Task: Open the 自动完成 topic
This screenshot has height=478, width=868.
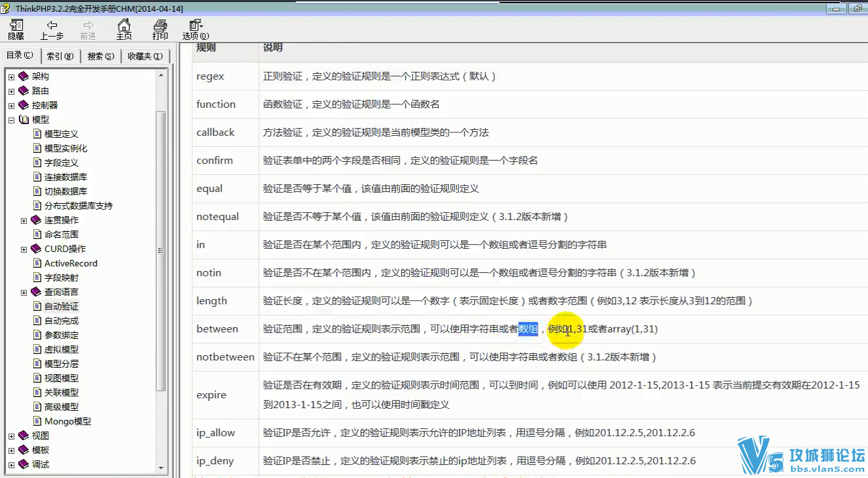Action: coord(61,321)
